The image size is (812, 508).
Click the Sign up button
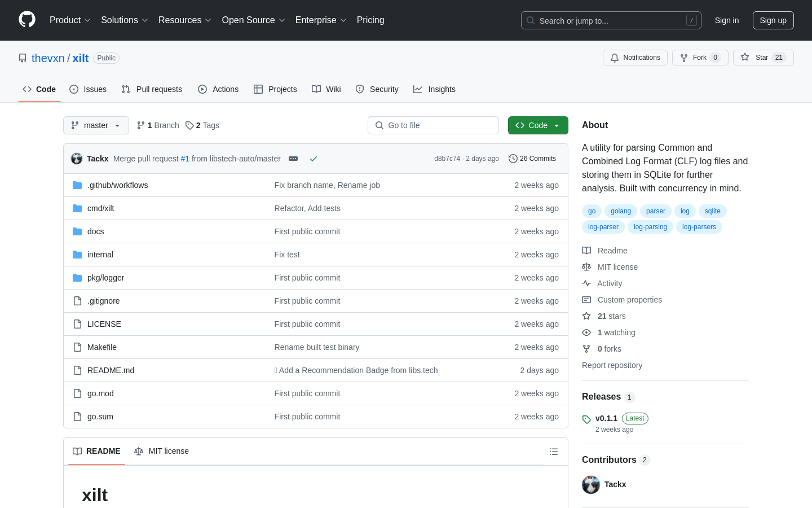click(773, 20)
